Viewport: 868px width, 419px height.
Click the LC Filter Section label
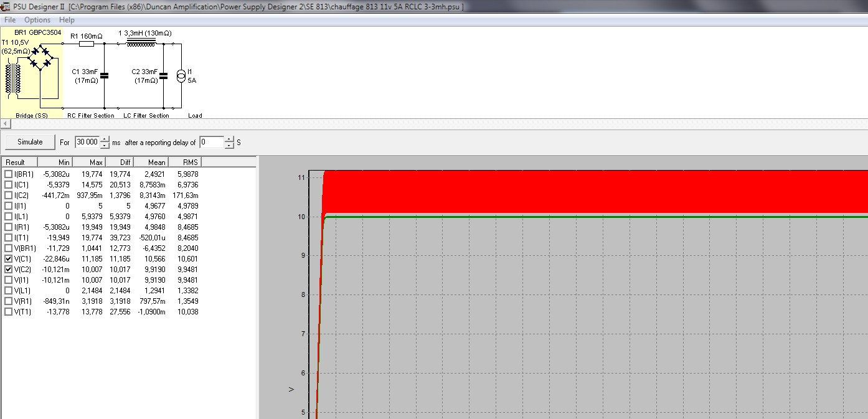click(145, 116)
